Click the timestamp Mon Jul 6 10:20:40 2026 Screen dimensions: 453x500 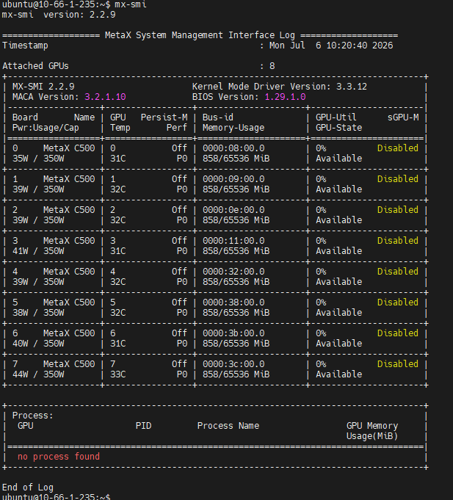point(331,46)
